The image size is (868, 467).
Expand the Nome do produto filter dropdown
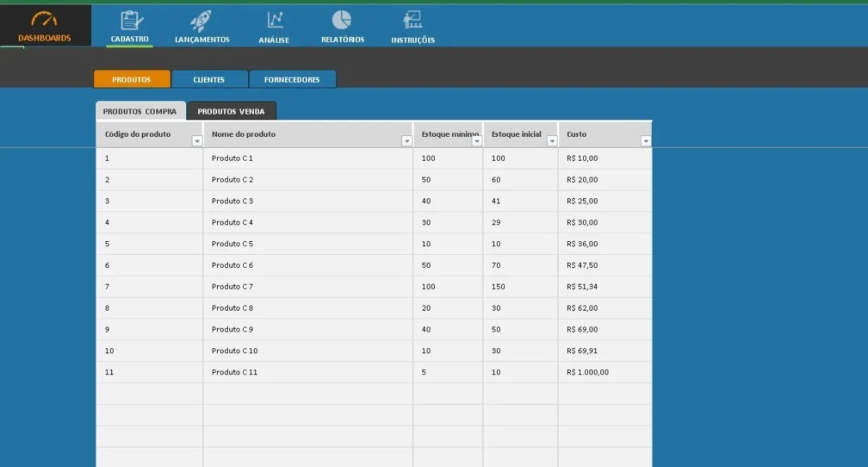pos(407,141)
